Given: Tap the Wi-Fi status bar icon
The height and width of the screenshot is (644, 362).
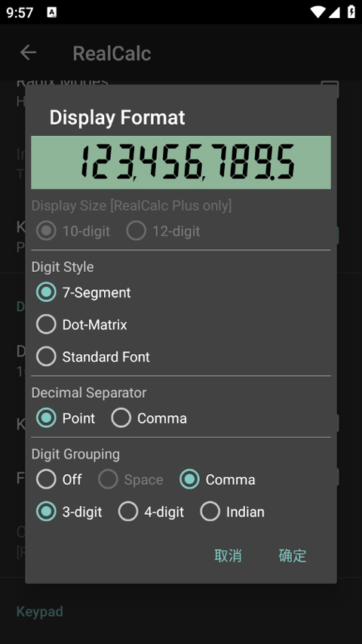Looking at the screenshot, I should (318, 12).
